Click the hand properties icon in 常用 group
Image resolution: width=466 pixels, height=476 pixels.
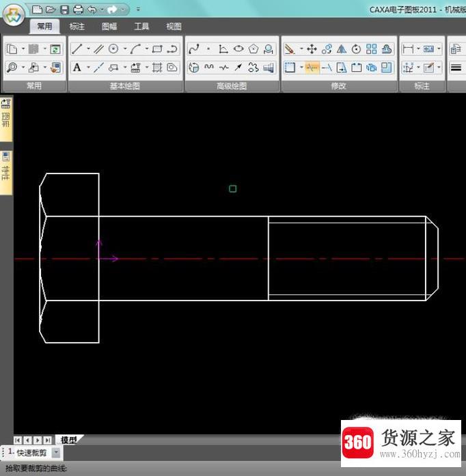[x=55, y=68]
